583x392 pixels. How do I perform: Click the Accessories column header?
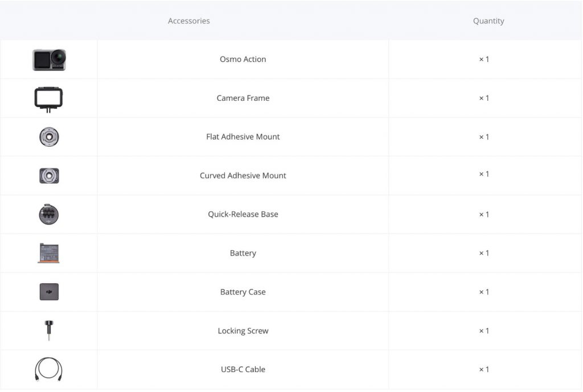[189, 21]
